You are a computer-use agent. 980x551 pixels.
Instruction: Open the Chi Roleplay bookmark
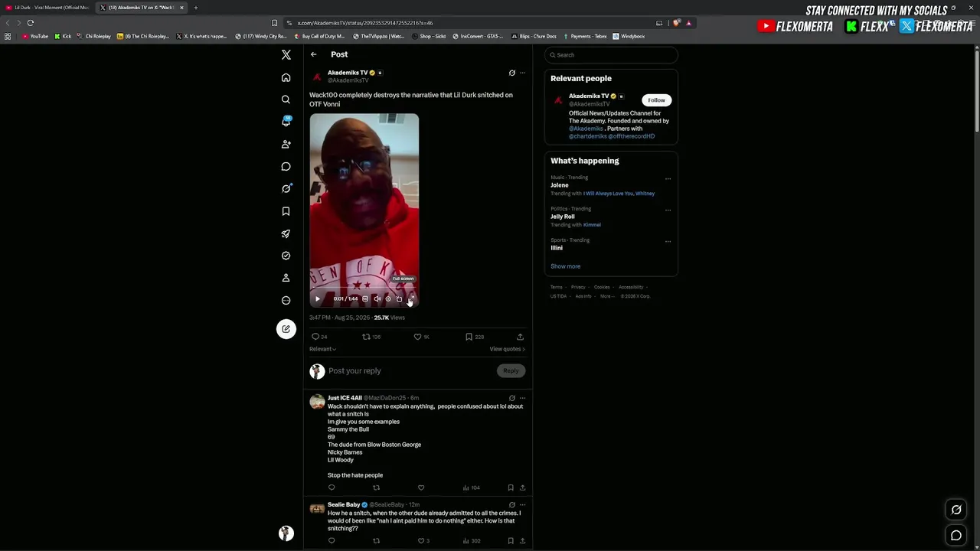coord(94,36)
